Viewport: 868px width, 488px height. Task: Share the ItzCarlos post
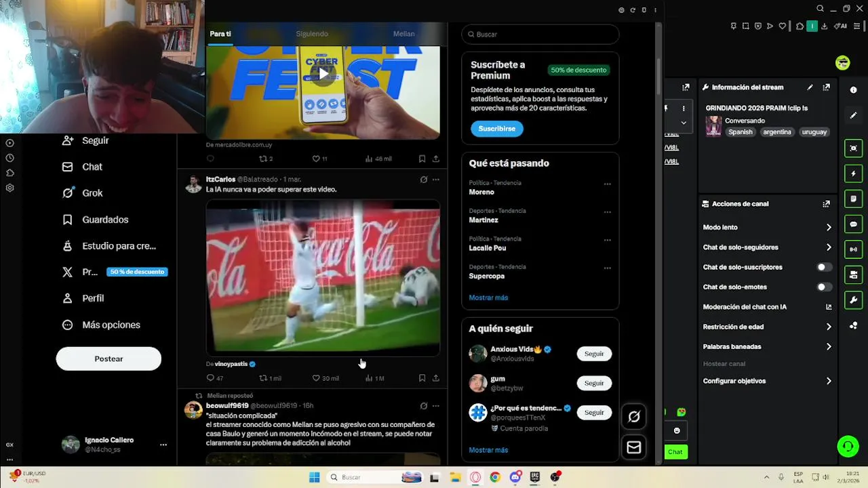pos(435,378)
